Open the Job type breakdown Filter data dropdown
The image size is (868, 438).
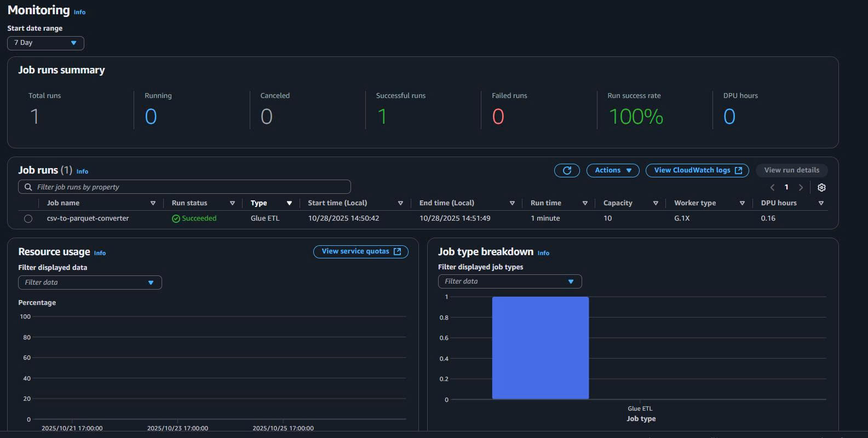pyautogui.click(x=509, y=281)
